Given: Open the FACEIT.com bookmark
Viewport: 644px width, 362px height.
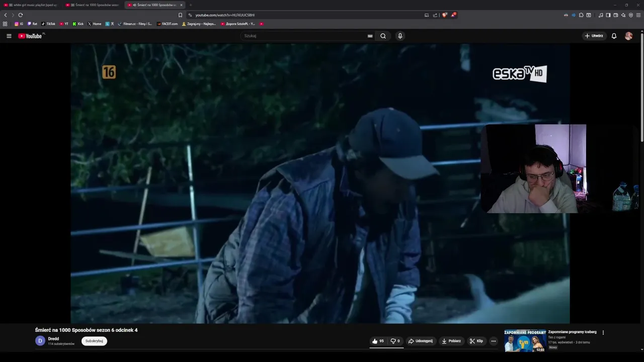Looking at the screenshot, I should (x=167, y=24).
